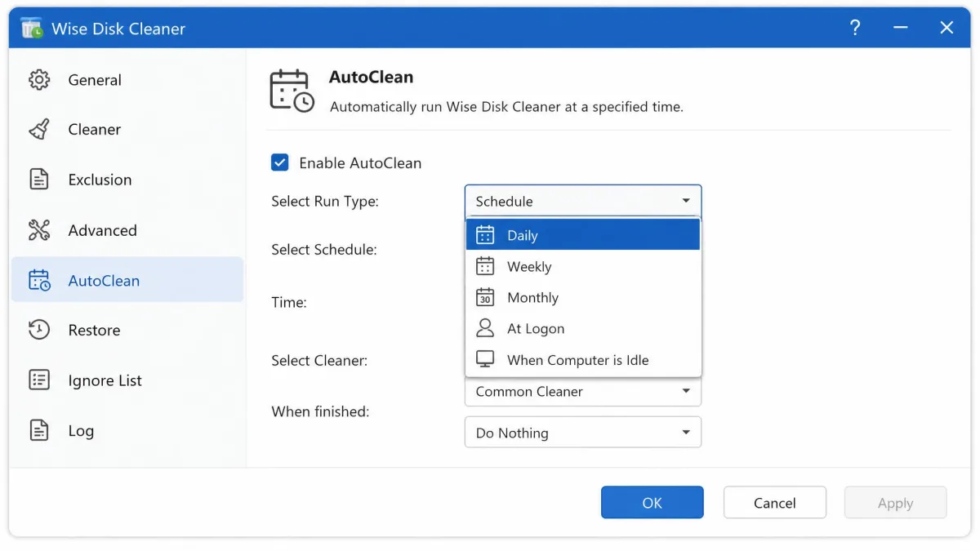Image resolution: width=980 pixels, height=551 pixels.
Task: Click the greyed-out Apply button
Action: click(x=895, y=503)
